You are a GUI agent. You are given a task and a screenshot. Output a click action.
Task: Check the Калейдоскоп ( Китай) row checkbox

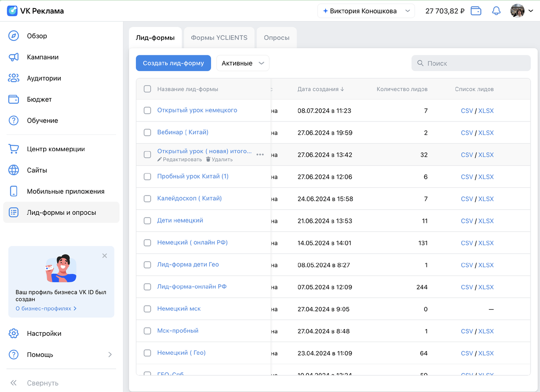coord(147,199)
